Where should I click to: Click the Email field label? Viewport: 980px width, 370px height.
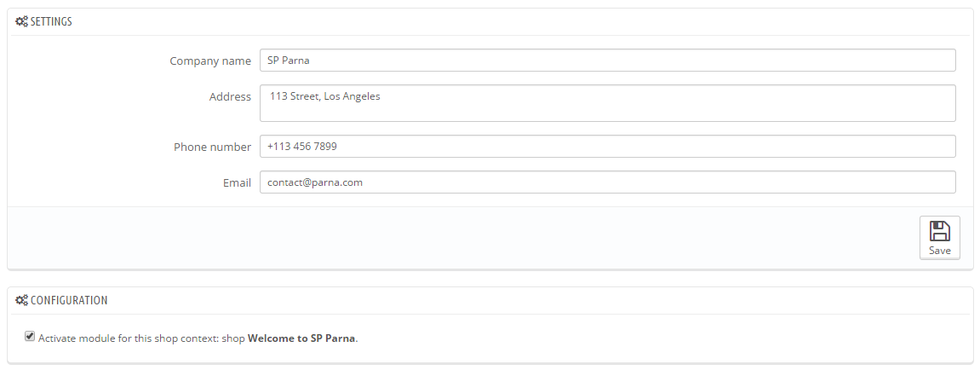click(x=237, y=183)
